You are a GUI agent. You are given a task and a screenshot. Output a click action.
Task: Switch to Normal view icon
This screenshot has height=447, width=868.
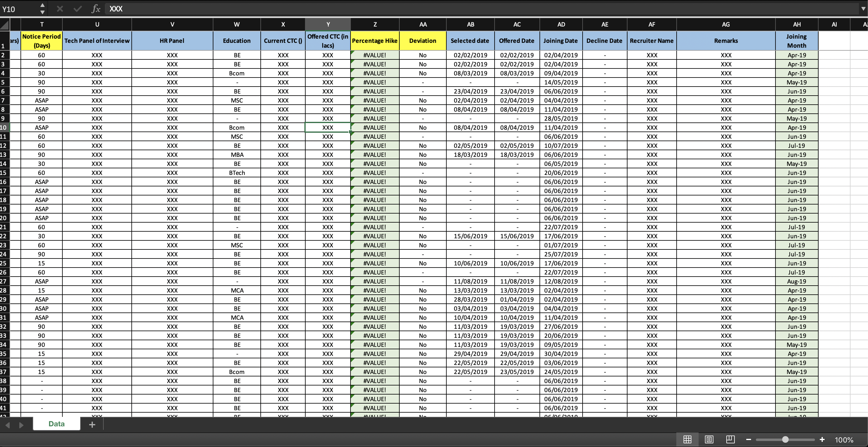pos(687,439)
